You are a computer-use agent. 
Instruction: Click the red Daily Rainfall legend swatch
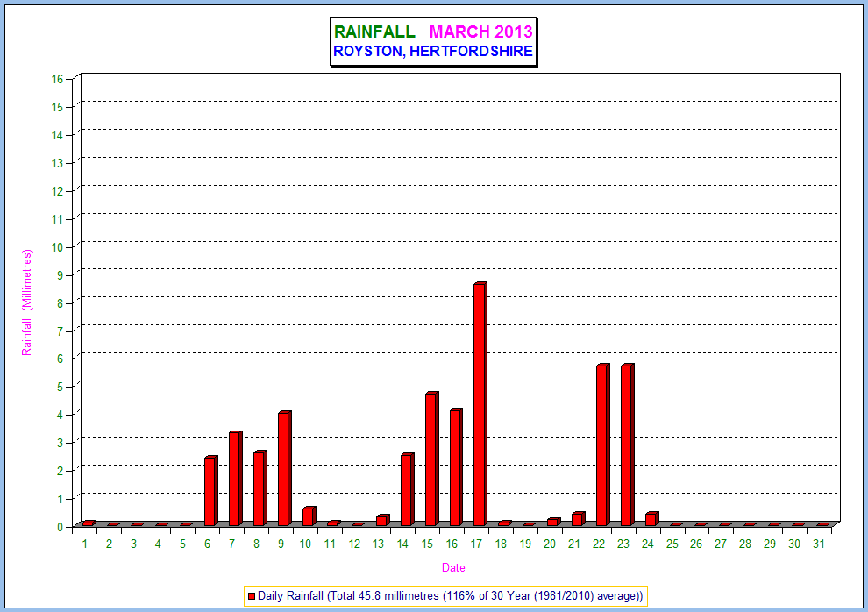(252, 596)
